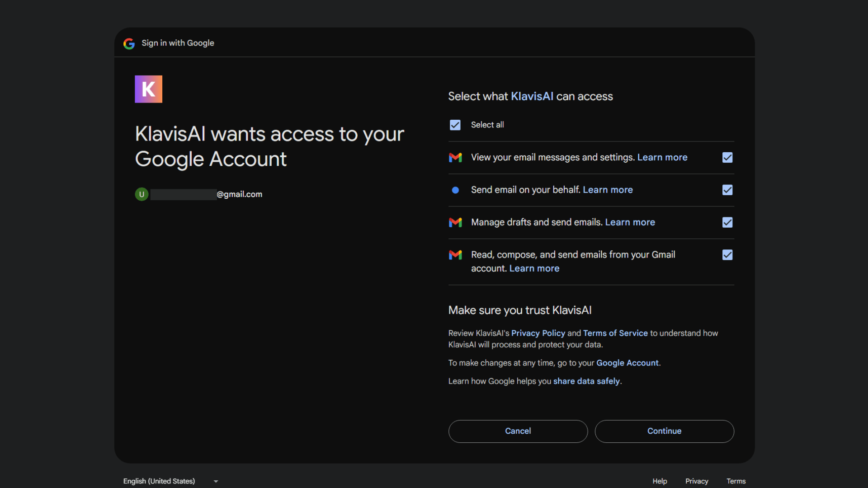Viewport: 868px width, 488px height.
Task: Open the Terms of Service link
Action: (x=615, y=333)
